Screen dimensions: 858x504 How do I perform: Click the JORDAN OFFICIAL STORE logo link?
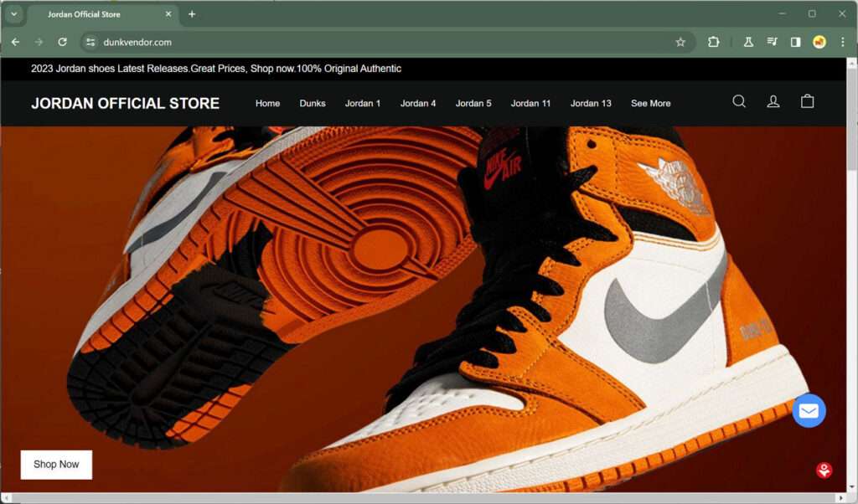coord(126,103)
